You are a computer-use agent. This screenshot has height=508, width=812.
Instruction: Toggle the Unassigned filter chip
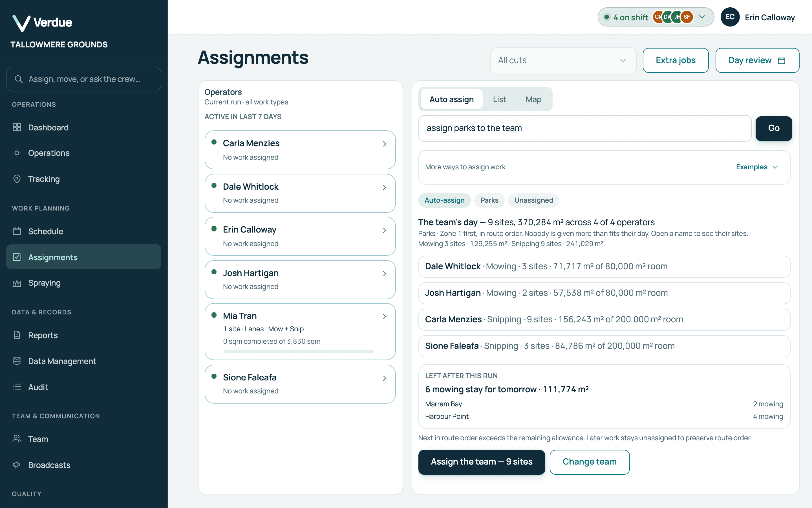533,200
